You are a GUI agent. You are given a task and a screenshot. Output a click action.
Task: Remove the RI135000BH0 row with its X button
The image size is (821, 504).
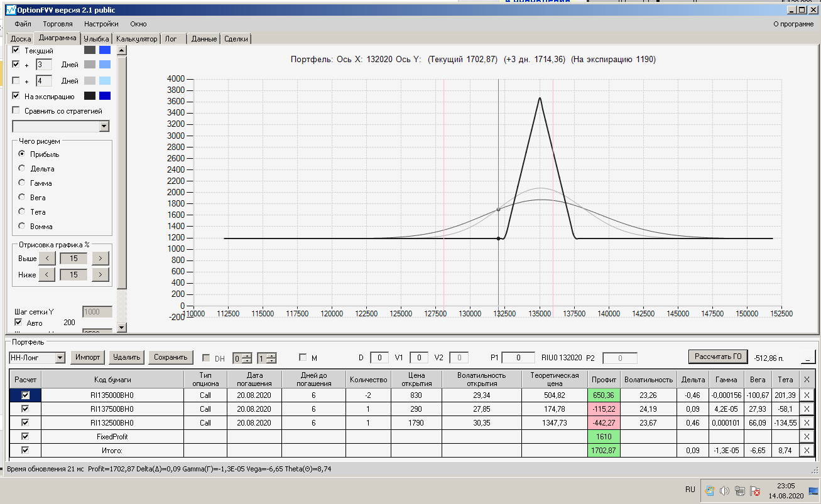coord(807,395)
